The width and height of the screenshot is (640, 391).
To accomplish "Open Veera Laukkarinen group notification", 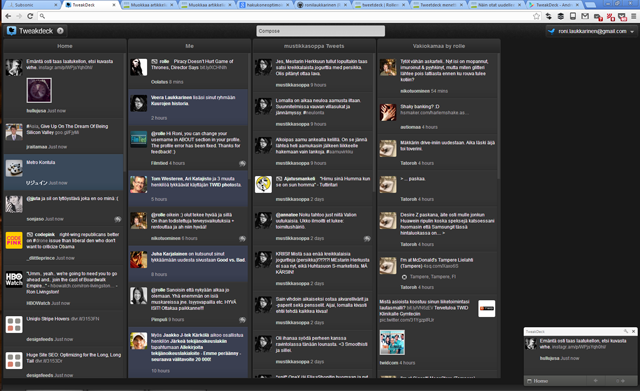I will [x=188, y=107].
